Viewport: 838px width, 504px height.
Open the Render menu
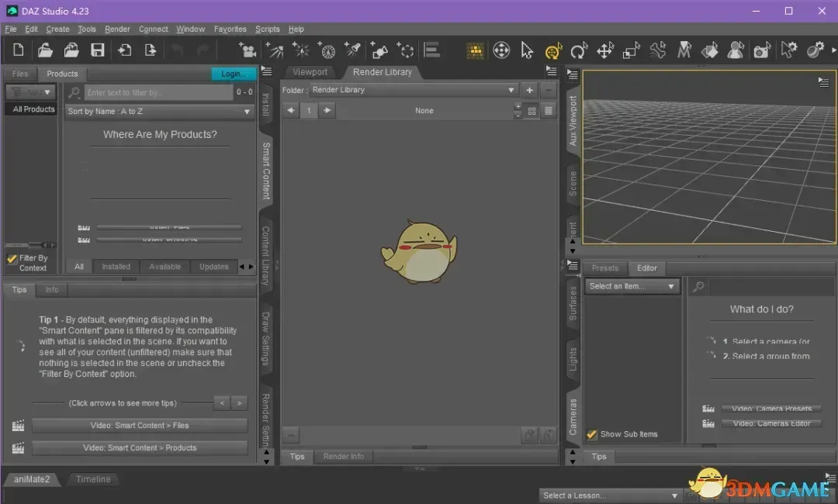pyautogui.click(x=117, y=29)
